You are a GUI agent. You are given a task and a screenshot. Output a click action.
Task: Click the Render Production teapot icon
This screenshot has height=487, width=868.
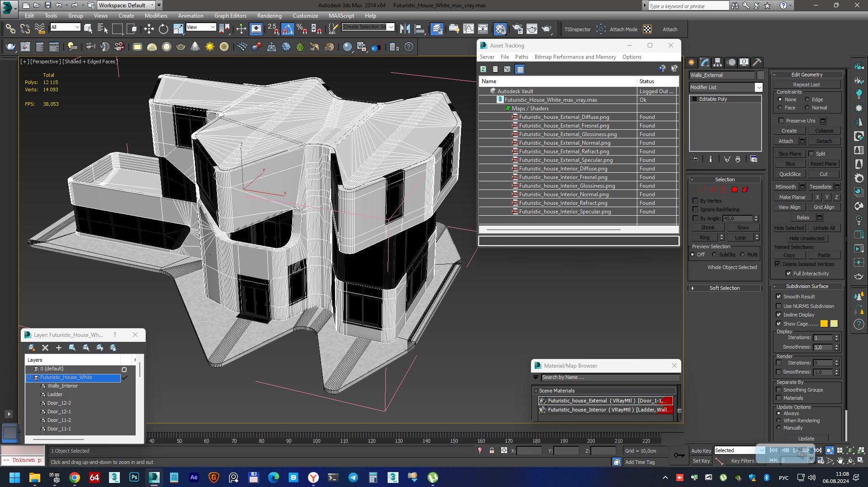click(x=547, y=29)
